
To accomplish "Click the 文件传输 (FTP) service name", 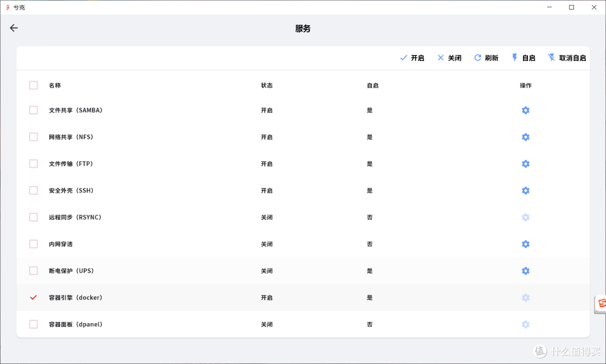I will pyautogui.click(x=71, y=164).
